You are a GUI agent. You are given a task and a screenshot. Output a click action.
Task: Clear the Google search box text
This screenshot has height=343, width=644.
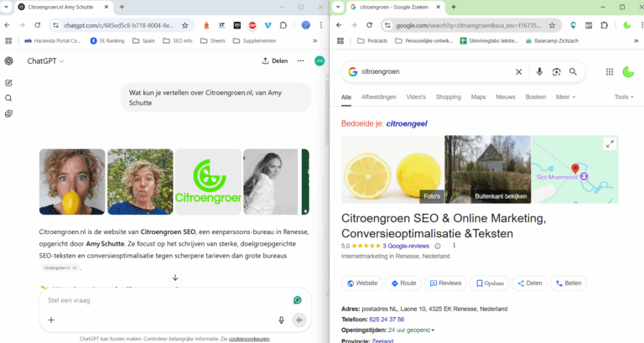click(x=518, y=72)
